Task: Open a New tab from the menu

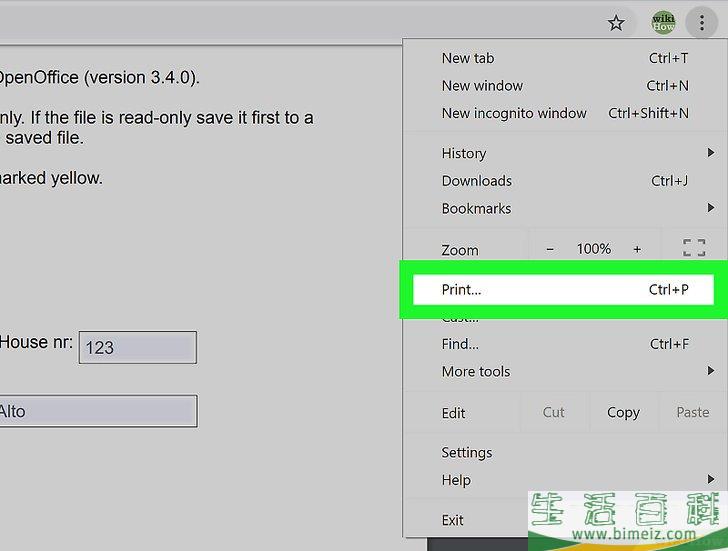Action: click(560, 58)
